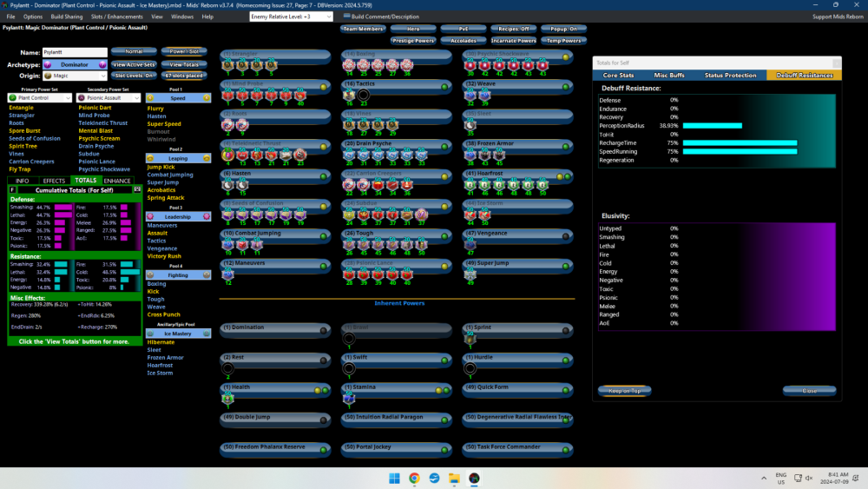
Task: Click the Keep on Top button
Action: coord(624,391)
